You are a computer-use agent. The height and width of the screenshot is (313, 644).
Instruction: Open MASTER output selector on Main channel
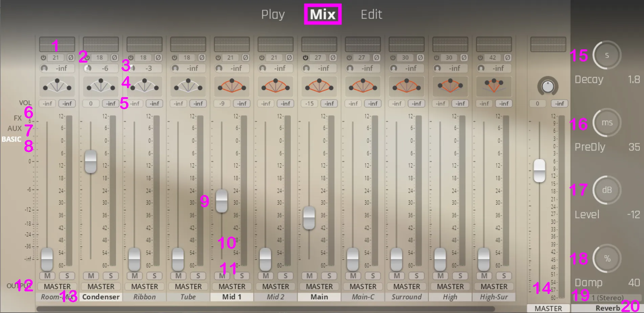pos(319,287)
